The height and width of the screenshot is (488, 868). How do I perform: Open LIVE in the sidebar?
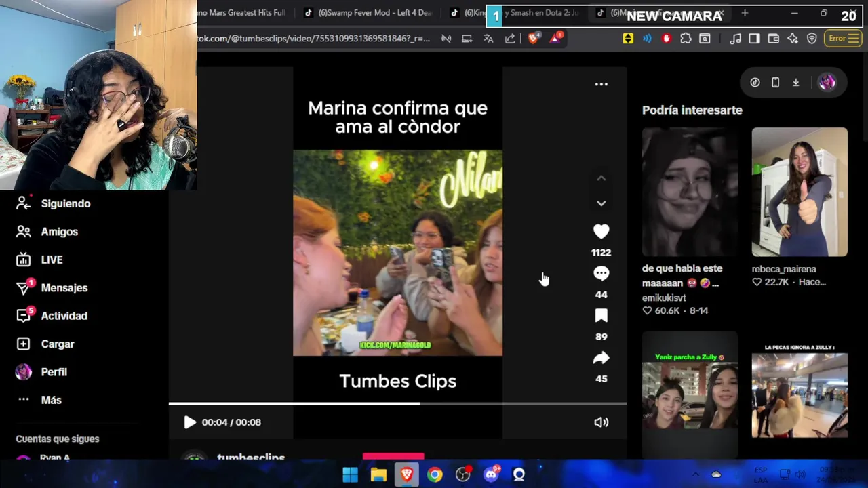(52, 260)
